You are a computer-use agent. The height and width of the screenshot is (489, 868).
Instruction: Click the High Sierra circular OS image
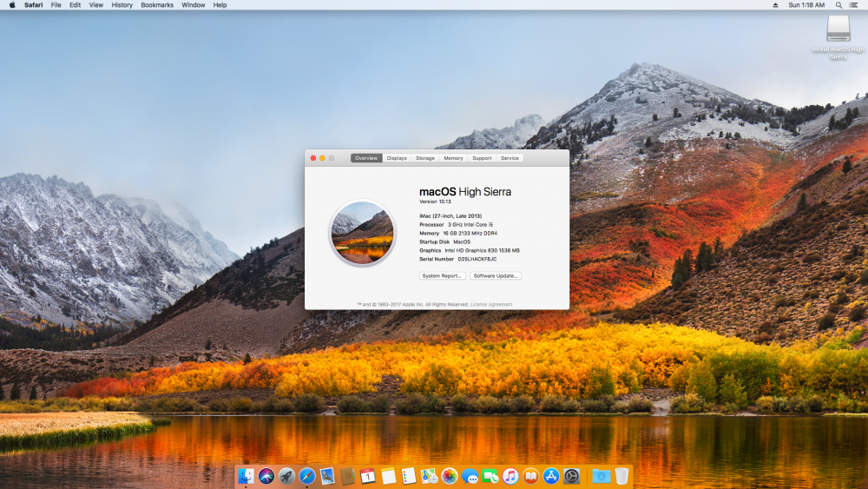pos(363,233)
